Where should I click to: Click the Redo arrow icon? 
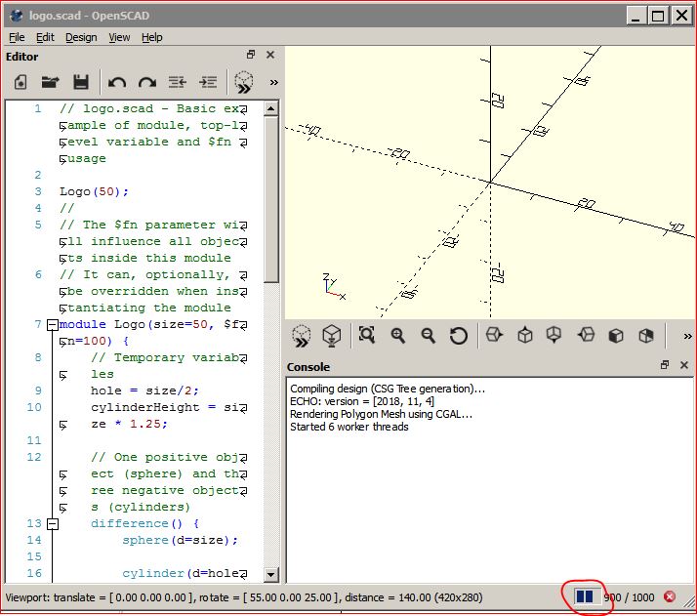146,83
